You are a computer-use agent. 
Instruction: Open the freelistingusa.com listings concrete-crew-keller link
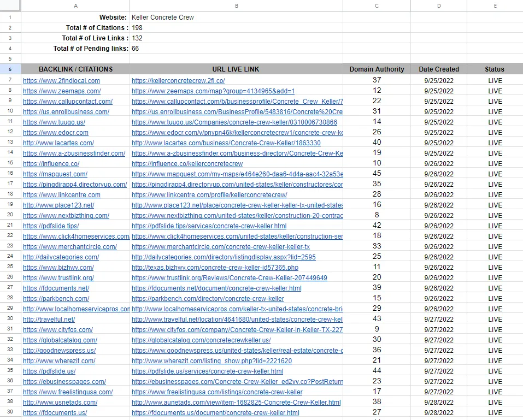coord(217,392)
